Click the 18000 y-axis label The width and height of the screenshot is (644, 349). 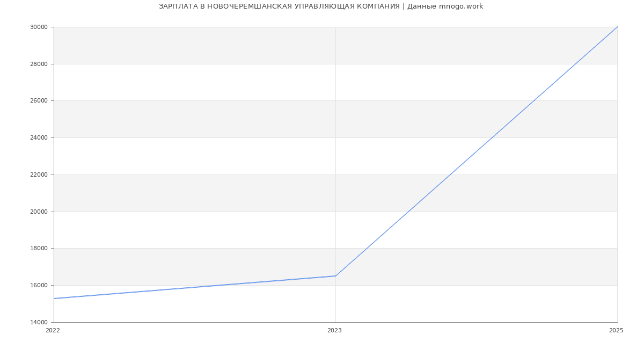(40, 249)
